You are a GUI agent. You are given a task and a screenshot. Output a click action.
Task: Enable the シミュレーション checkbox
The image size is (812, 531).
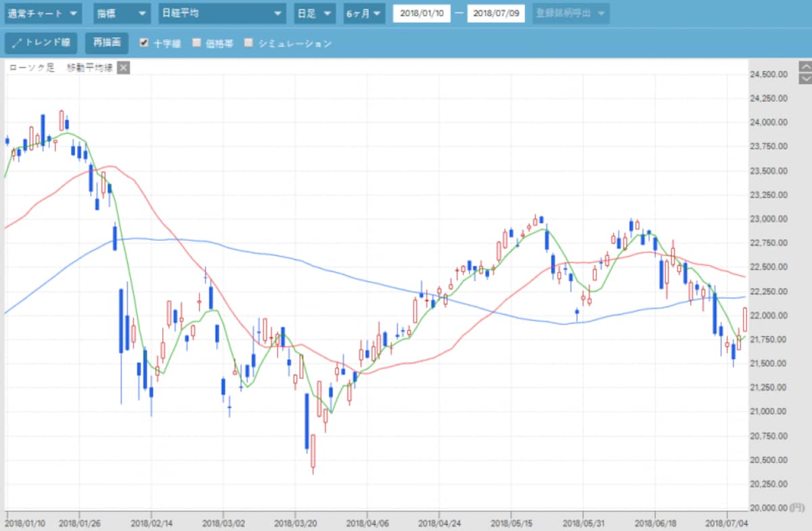248,43
